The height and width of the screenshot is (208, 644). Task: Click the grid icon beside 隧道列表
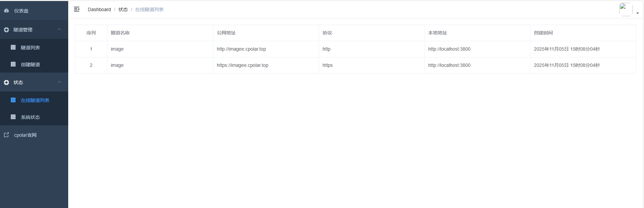pos(13,48)
